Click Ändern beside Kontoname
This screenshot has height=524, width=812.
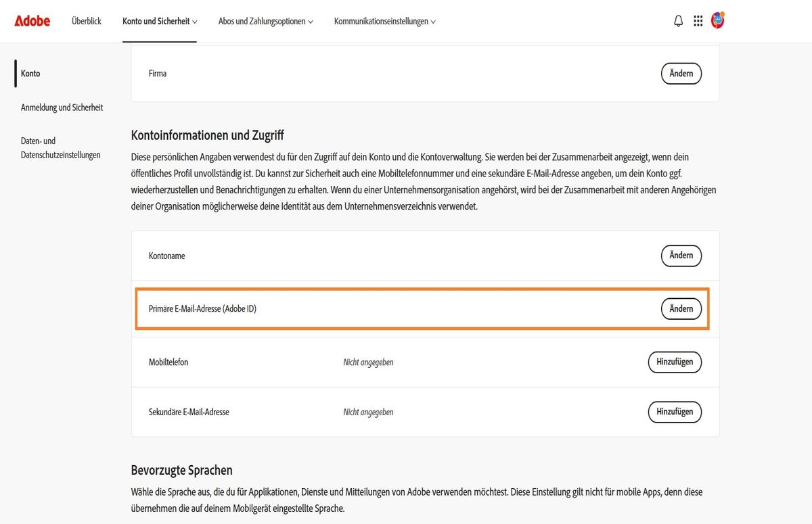point(681,256)
